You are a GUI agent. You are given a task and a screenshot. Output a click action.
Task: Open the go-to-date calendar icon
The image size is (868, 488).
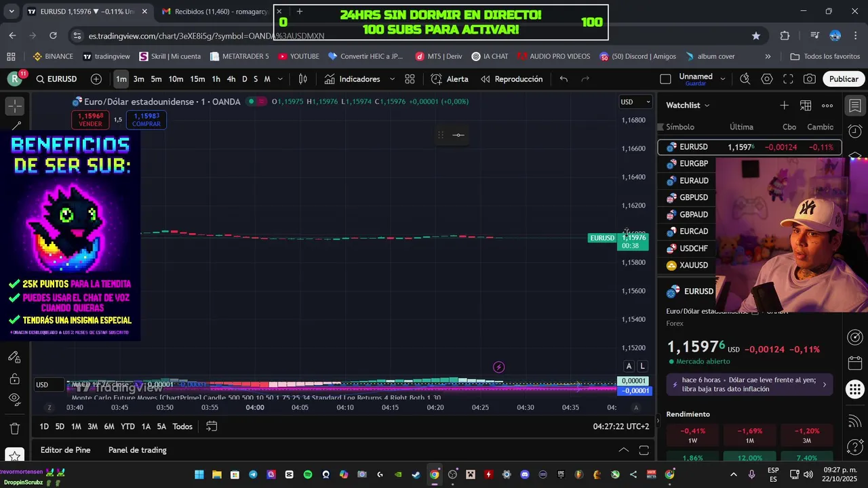point(212,426)
